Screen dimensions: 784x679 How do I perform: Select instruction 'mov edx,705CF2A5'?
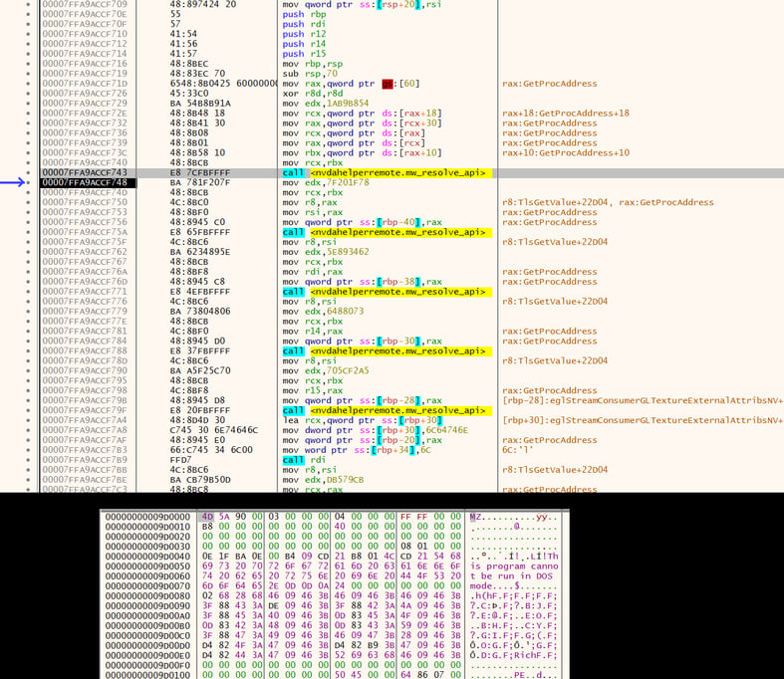pyautogui.click(x=326, y=370)
